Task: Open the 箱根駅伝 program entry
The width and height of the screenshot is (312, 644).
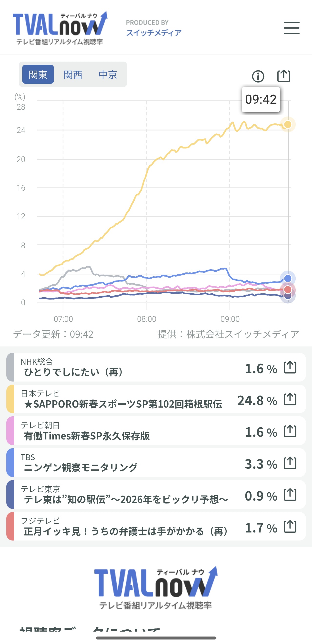Action: [123, 404]
